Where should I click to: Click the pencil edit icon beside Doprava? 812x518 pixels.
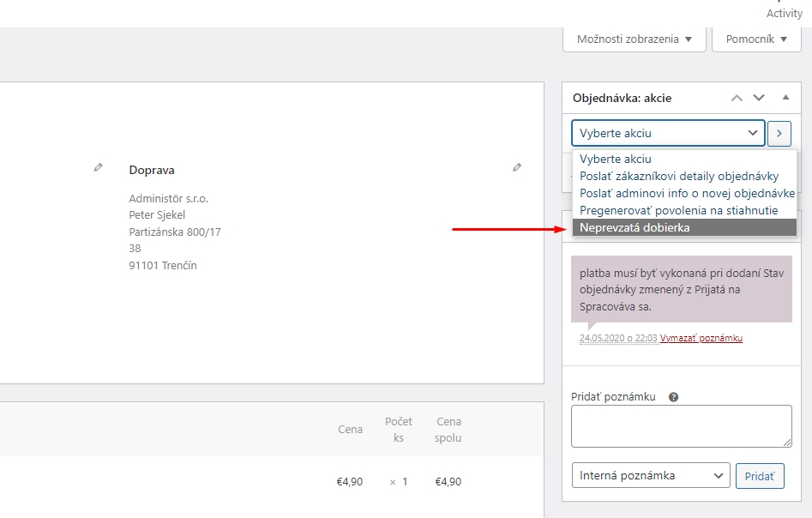coord(517,167)
